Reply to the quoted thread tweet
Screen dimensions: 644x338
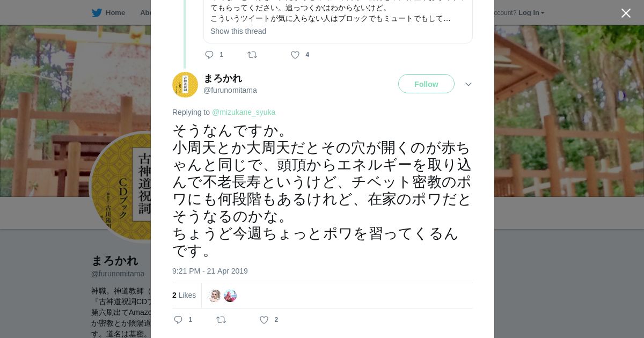click(209, 55)
